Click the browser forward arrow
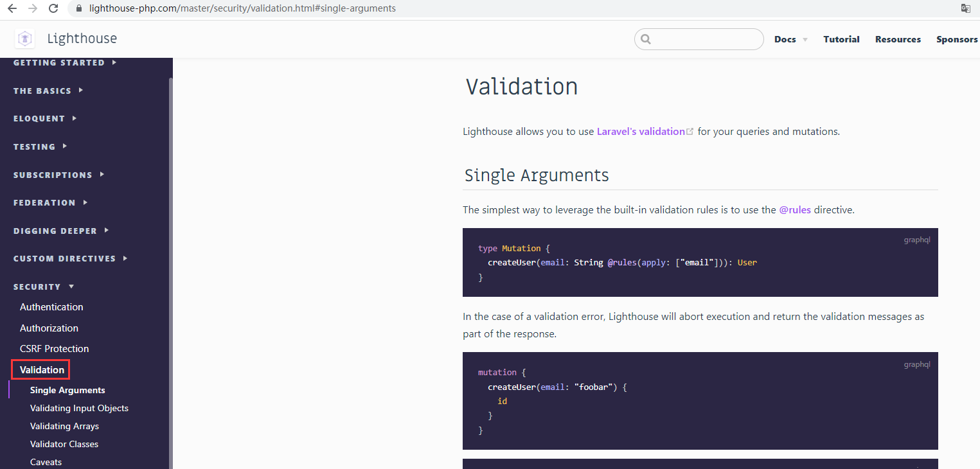The image size is (980, 469). tap(33, 8)
